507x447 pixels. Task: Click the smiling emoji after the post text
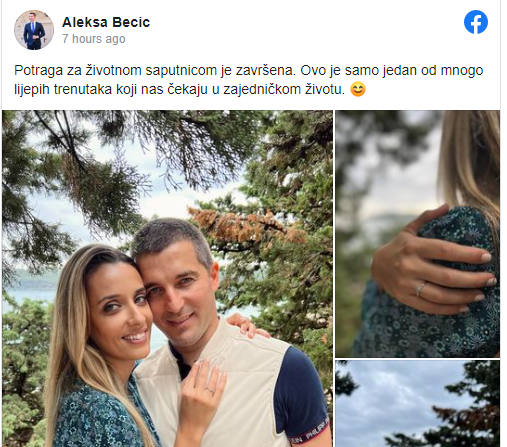[358, 89]
